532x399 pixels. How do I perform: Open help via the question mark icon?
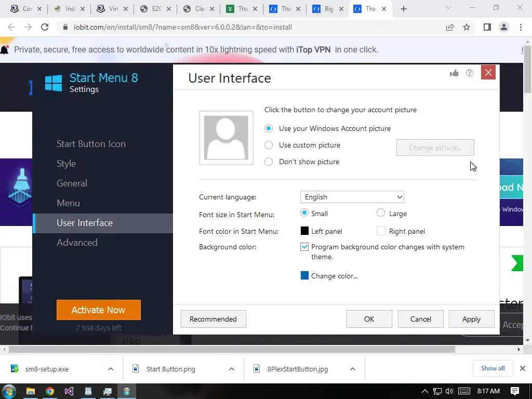tap(470, 73)
